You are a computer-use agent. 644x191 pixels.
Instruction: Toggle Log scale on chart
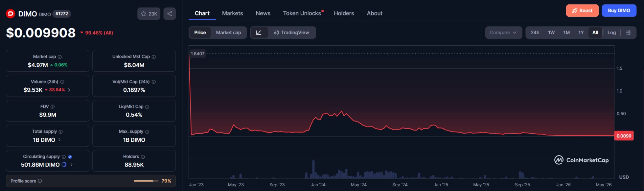click(x=612, y=32)
